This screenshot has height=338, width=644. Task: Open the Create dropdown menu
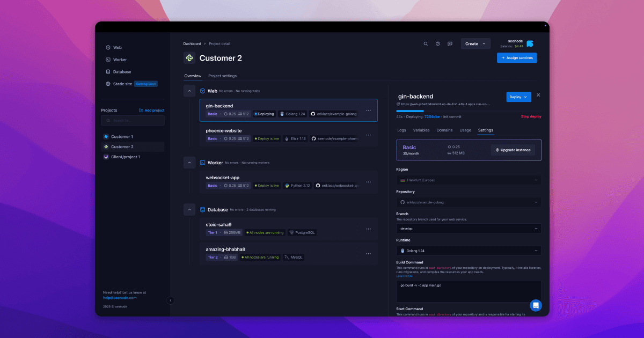(475, 44)
